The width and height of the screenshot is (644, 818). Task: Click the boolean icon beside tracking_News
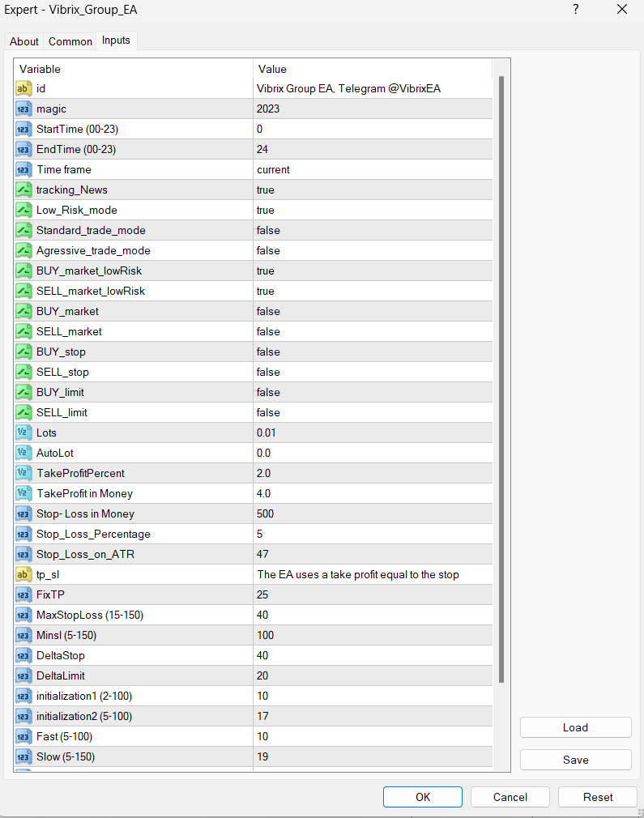coord(24,190)
